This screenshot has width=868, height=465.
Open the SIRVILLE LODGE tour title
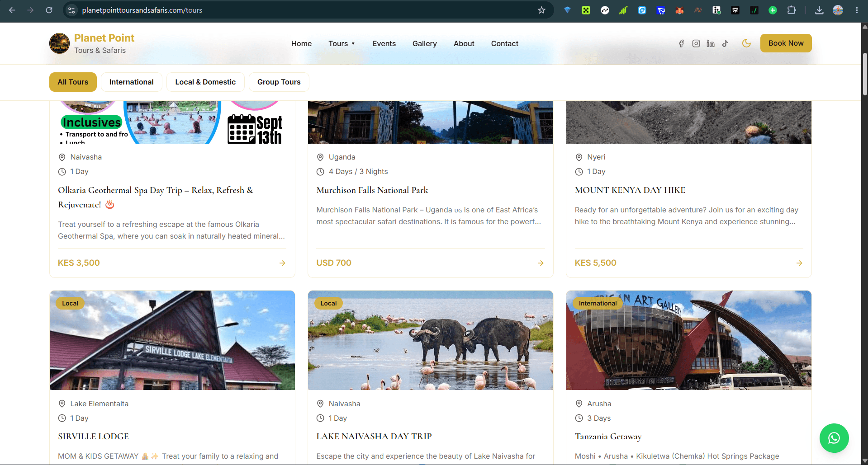point(93,437)
